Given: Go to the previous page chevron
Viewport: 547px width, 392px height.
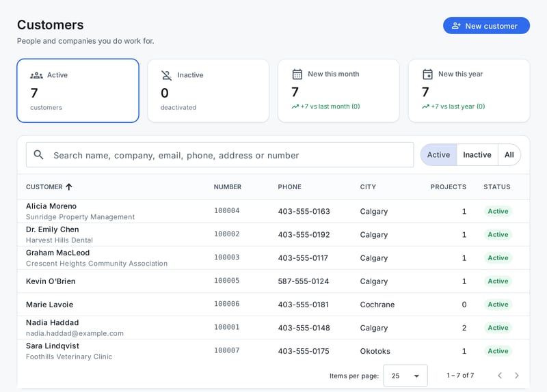Looking at the screenshot, I should pyautogui.click(x=500, y=376).
